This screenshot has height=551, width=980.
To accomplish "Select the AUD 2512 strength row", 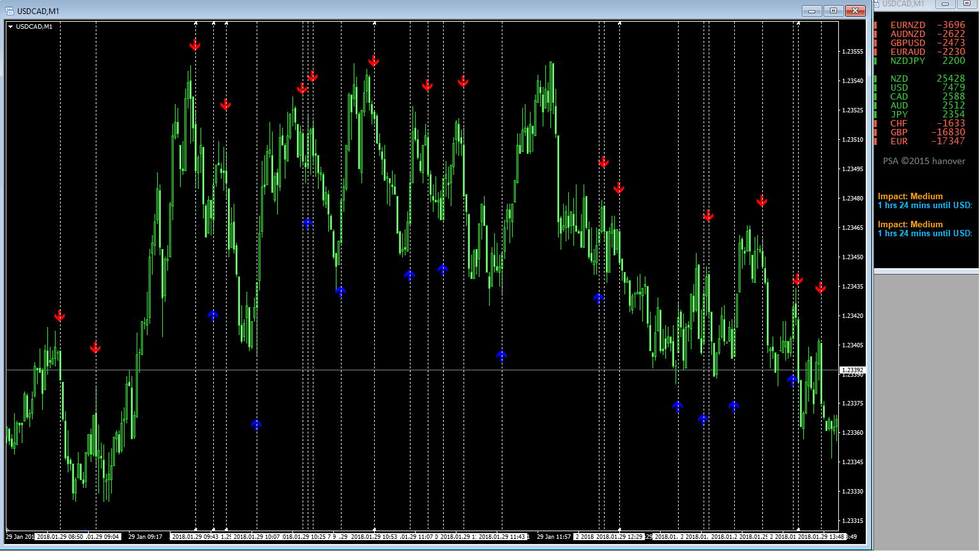I will 920,105.
